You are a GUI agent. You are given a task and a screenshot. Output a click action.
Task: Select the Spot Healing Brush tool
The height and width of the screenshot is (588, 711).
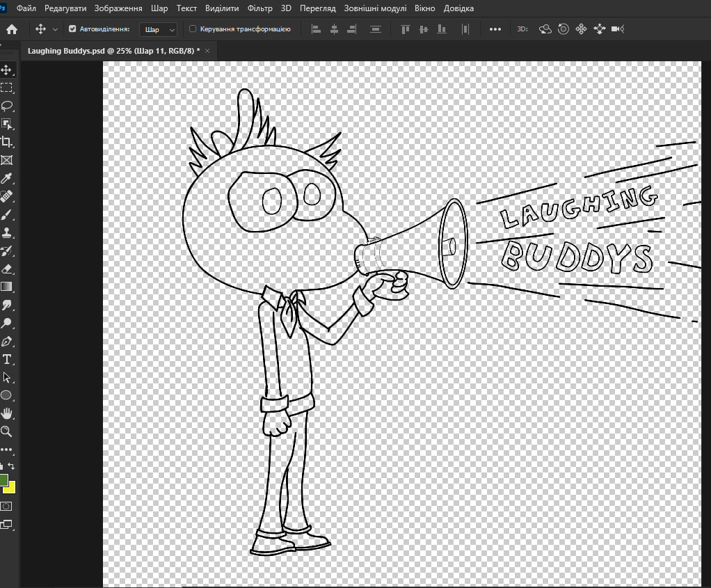[x=6, y=196]
